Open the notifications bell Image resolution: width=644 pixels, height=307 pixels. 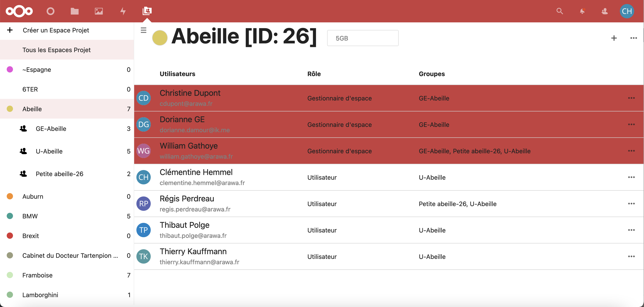click(x=583, y=11)
